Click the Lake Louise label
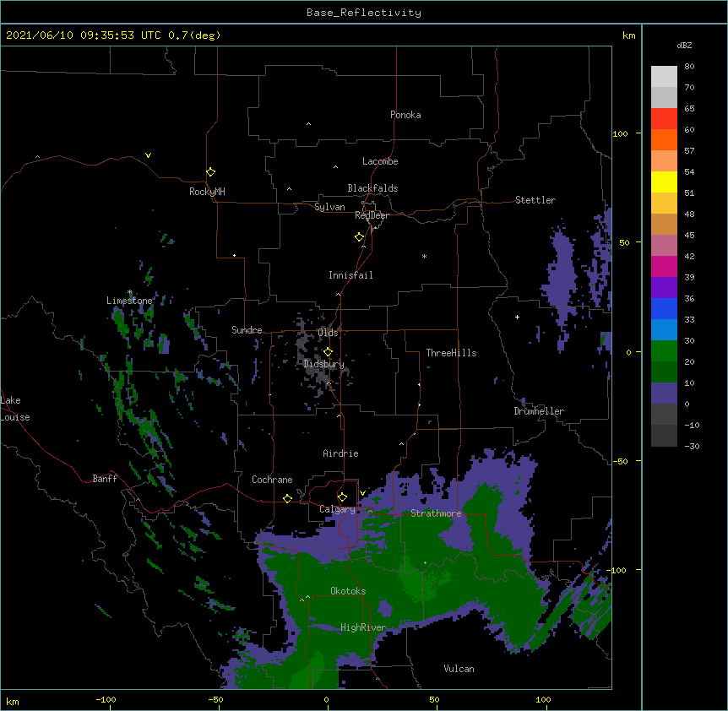Viewport: 728px width, 711px height. coord(15,409)
